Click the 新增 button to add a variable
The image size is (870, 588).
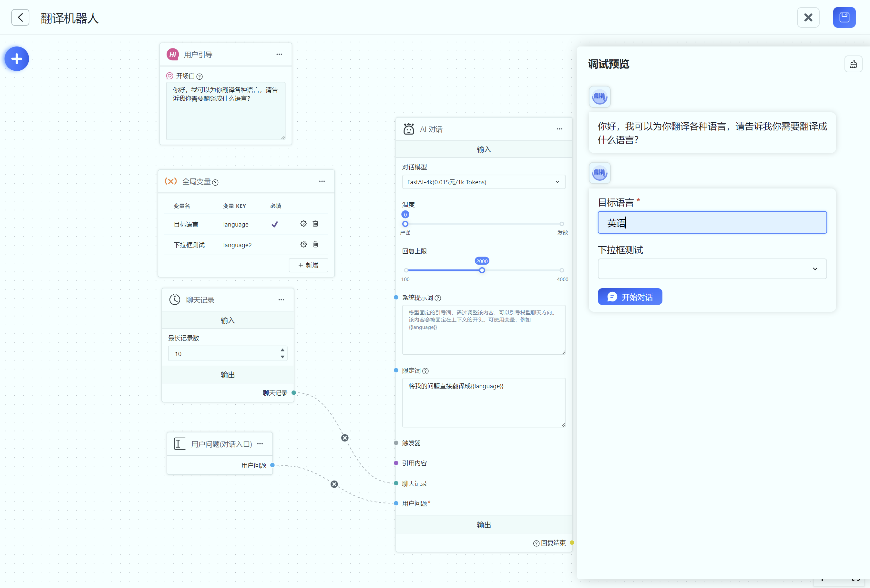(x=308, y=265)
